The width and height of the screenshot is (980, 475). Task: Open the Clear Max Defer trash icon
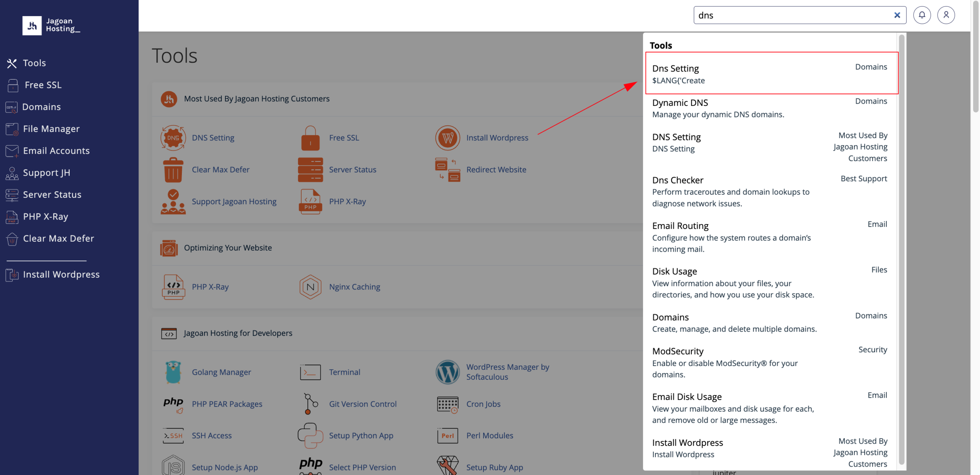tap(173, 170)
